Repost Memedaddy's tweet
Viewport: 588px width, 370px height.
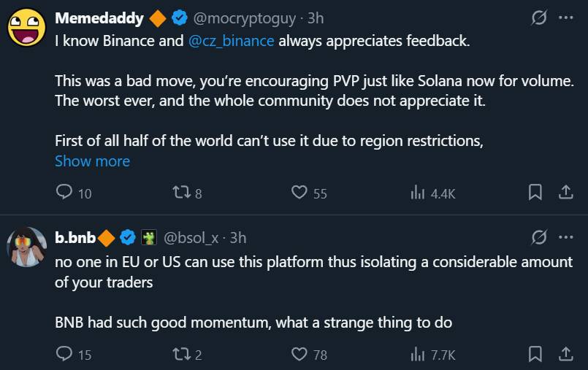tap(179, 193)
